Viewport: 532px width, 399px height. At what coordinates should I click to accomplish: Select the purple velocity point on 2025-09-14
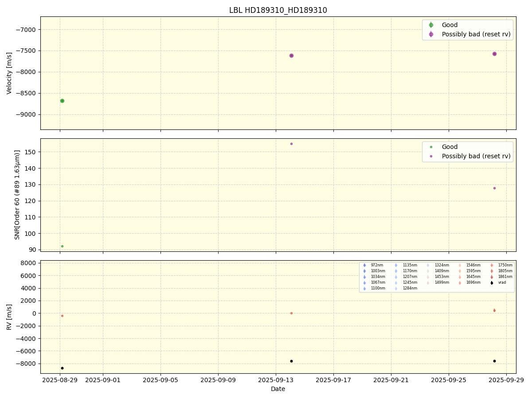pos(291,55)
